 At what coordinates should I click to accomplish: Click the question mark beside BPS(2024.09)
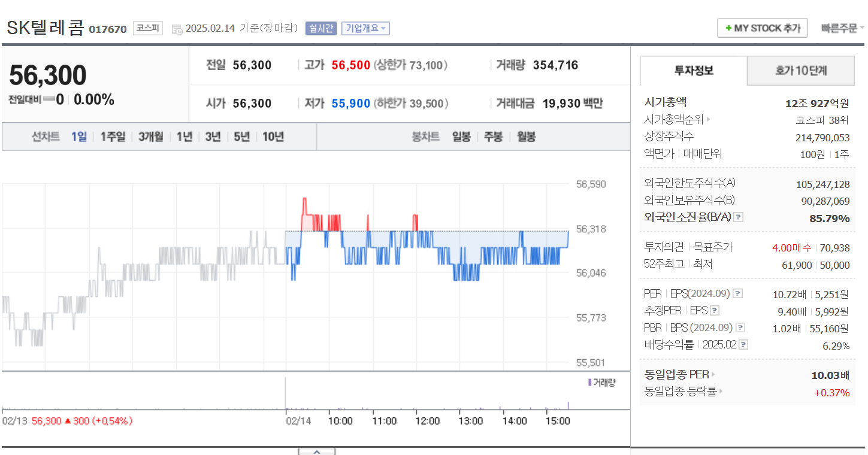click(x=741, y=327)
